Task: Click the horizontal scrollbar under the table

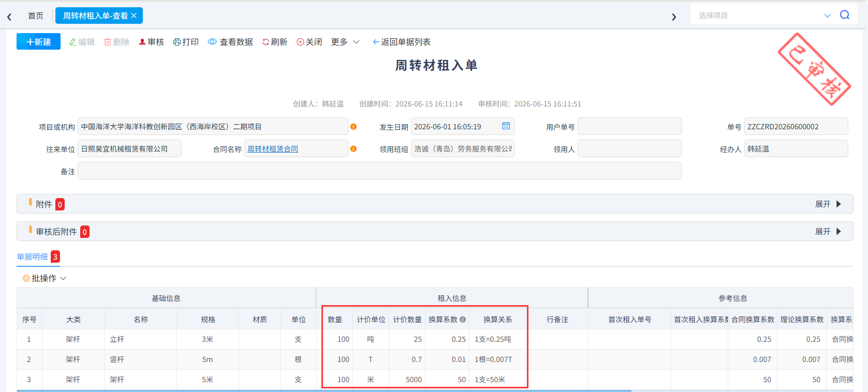Action: click(324, 391)
